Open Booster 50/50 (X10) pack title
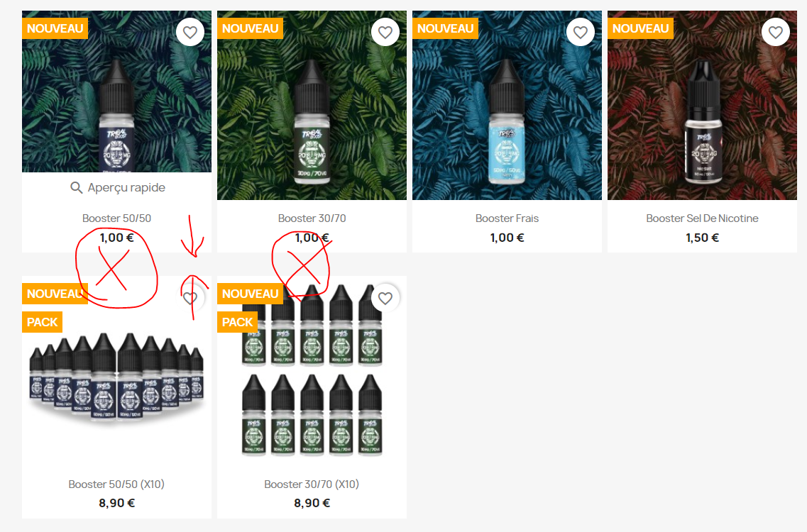Viewport: 807px width, 532px height. (116, 484)
